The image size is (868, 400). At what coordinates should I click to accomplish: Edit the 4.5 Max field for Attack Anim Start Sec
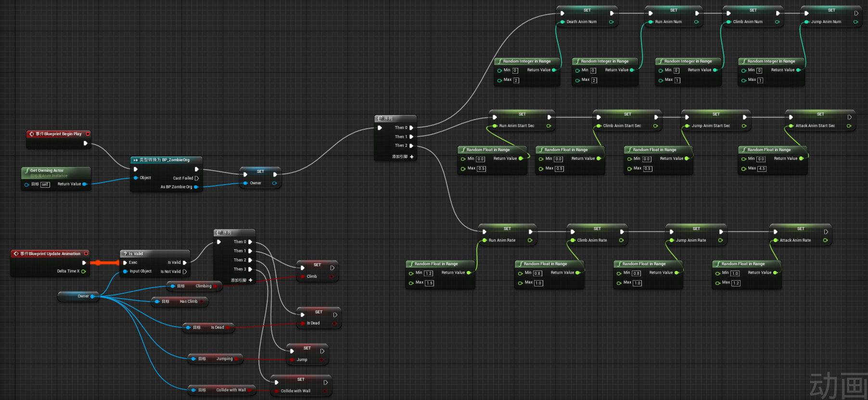pos(762,169)
